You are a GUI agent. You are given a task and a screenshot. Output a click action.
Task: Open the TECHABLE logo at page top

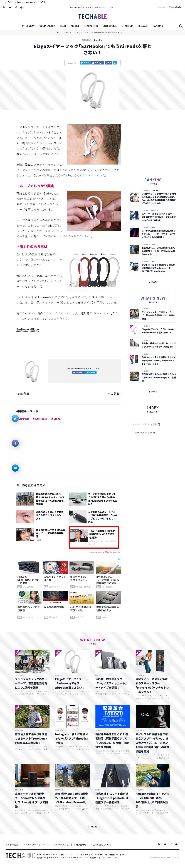pyautogui.click(x=93, y=16)
